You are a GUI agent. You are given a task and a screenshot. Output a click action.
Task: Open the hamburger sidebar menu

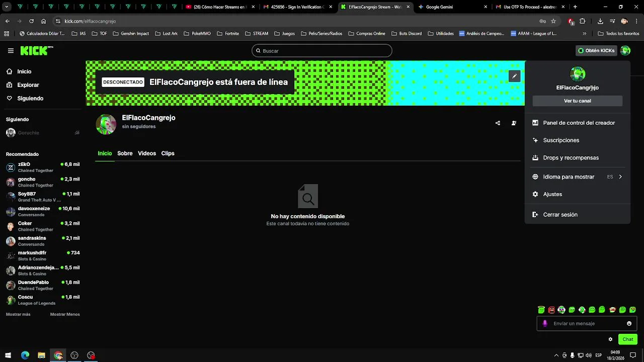[11, 51]
